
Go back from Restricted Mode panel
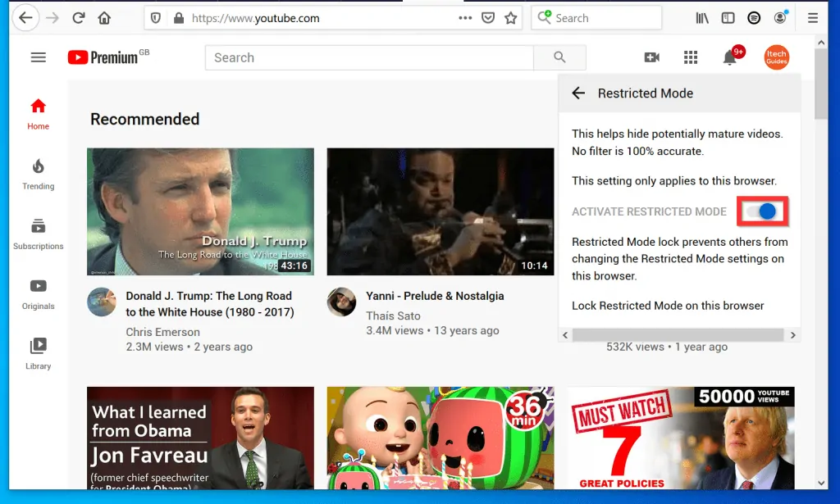tap(578, 93)
